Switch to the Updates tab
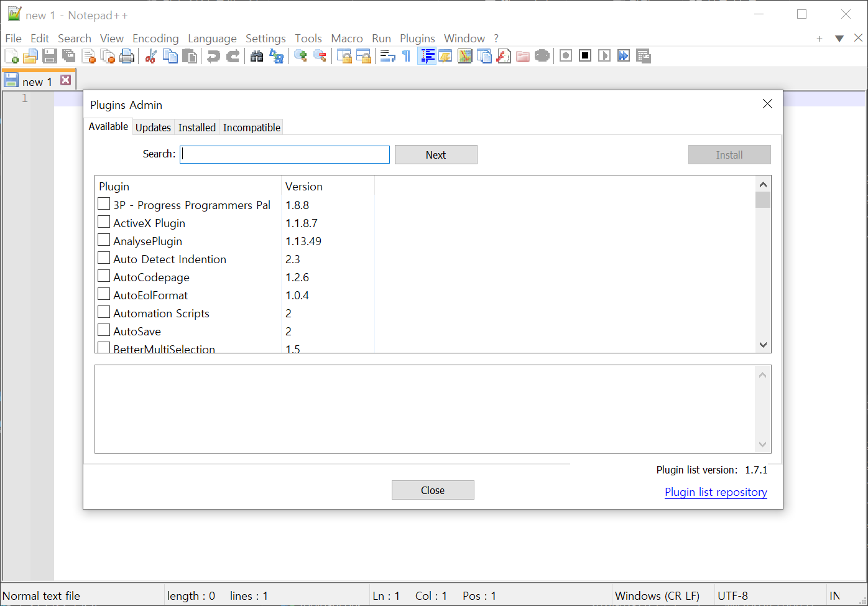Screen dimensions: 868x606 (x=153, y=128)
